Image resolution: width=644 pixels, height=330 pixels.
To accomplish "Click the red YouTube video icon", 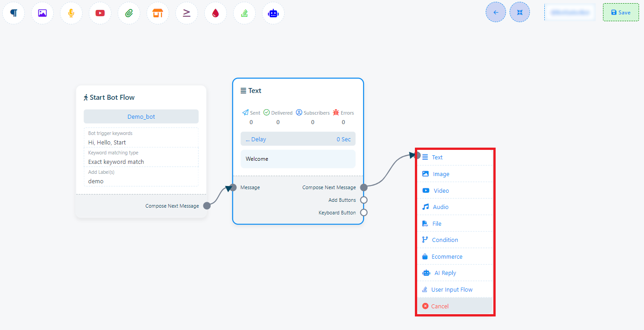I will point(100,13).
